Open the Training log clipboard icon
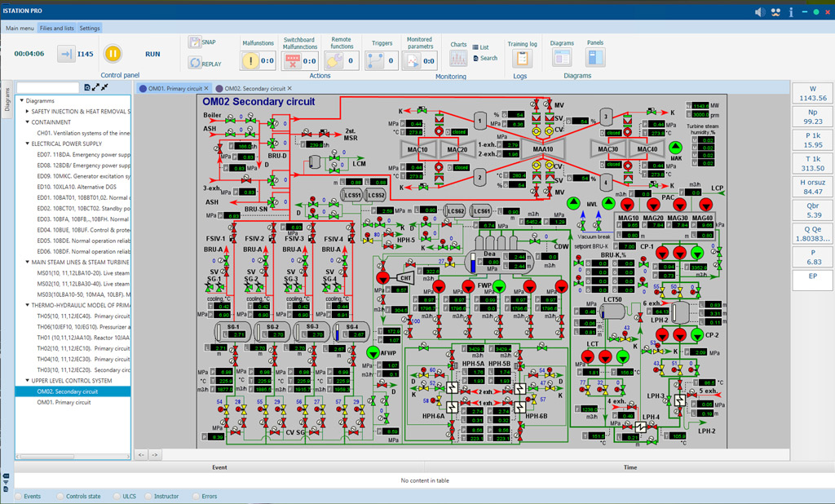The height and width of the screenshot is (504, 835). (x=522, y=58)
